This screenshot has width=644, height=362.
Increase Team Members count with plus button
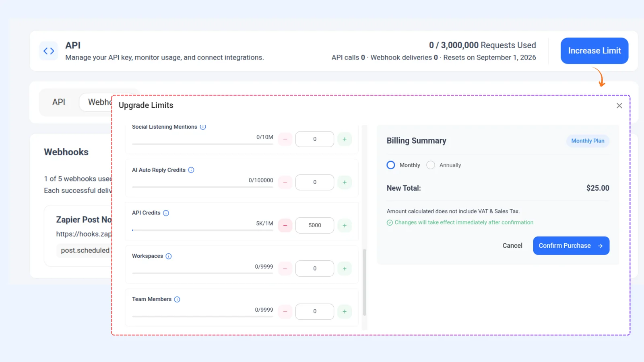point(345,311)
